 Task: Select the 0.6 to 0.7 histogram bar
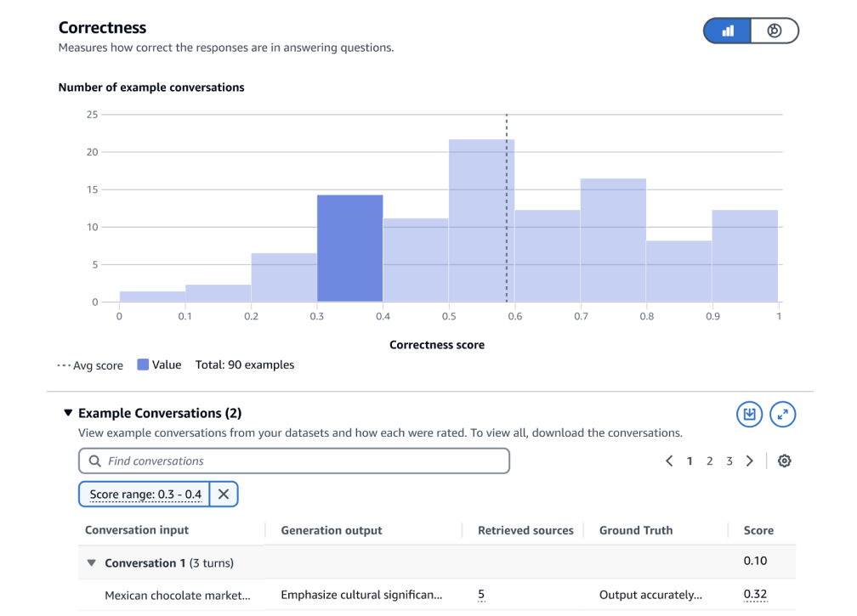tap(548, 256)
